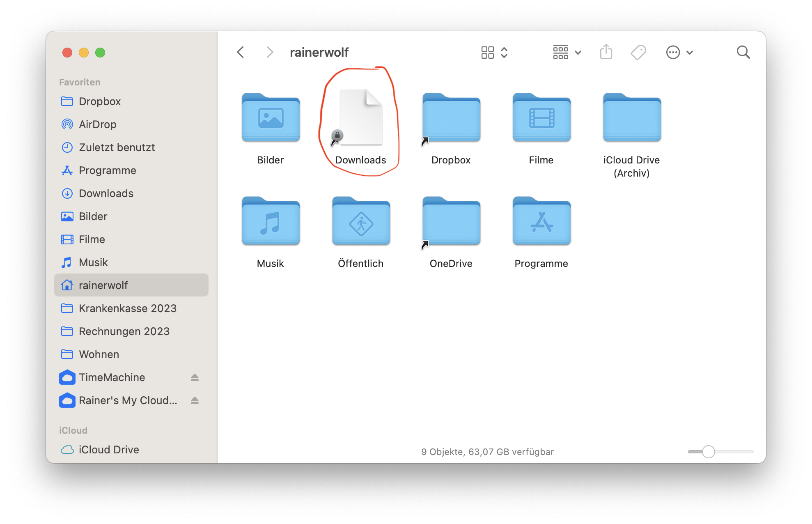This screenshot has height=524, width=812.
Task: Click the icon size slider handle
Action: click(x=708, y=452)
